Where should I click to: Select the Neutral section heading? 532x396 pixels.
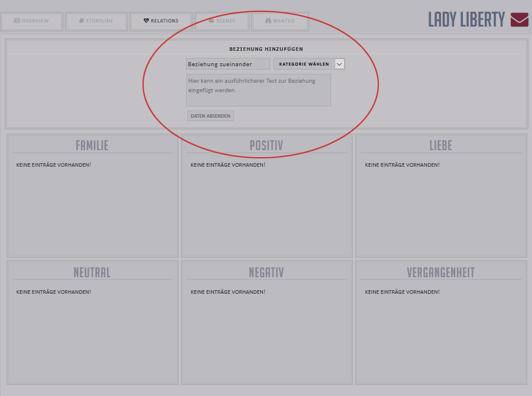click(92, 272)
